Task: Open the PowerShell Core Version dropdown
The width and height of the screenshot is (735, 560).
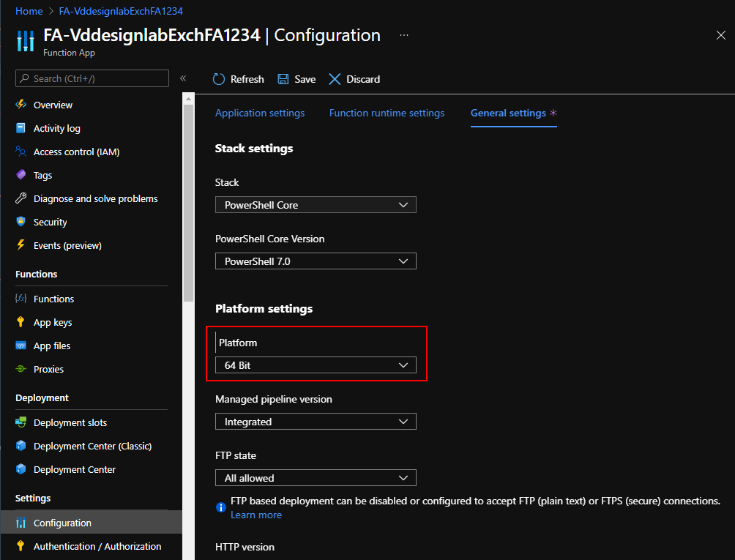Action: [x=316, y=261]
